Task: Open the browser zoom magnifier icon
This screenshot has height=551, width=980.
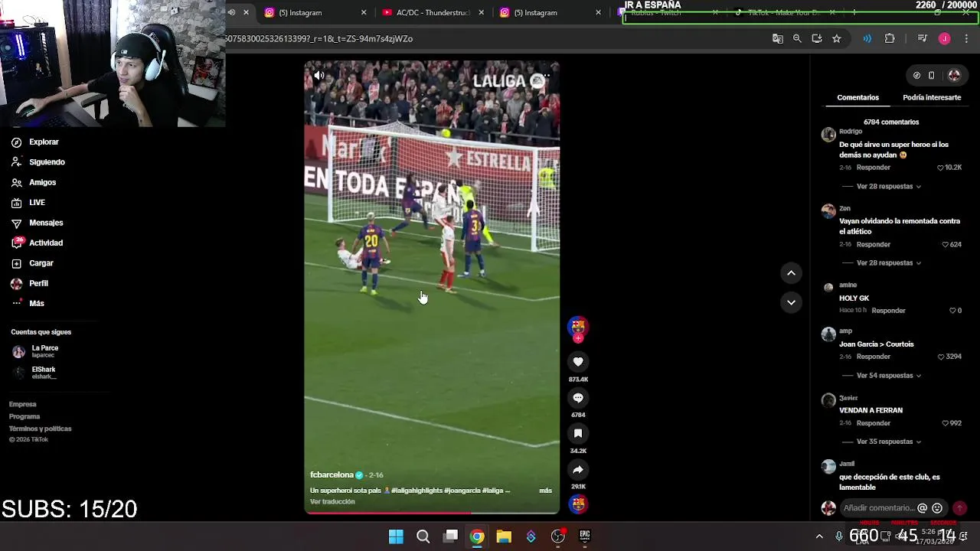Action: 797,38
